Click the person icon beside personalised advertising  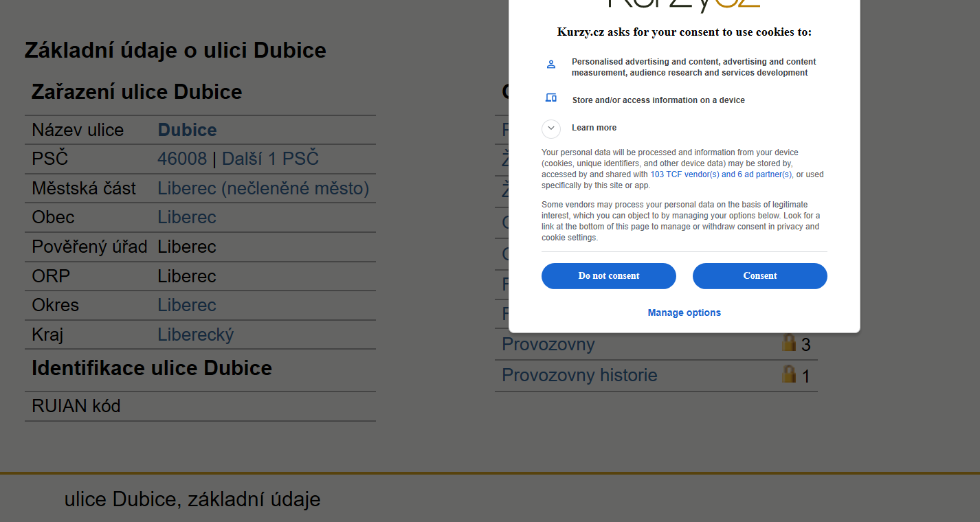coord(550,65)
